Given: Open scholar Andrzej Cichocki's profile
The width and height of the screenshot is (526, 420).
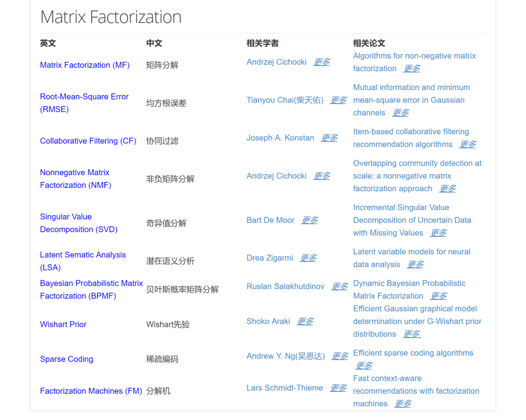Looking at the screenshot, I should pyautogui.click(x=276, y=62).
